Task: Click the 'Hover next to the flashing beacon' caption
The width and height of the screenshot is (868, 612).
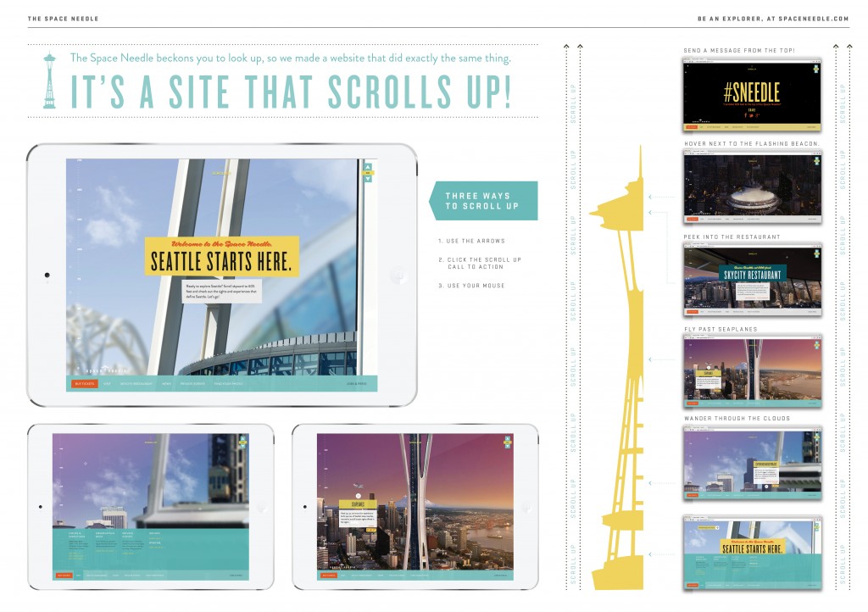Action: pyautogui.click(x=751, y=144)
